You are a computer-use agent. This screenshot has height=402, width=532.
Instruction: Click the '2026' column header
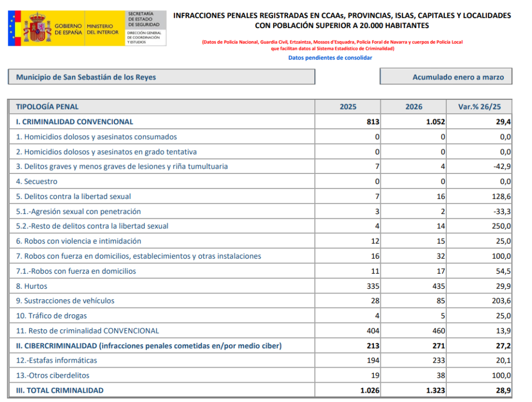click(414, 106)
